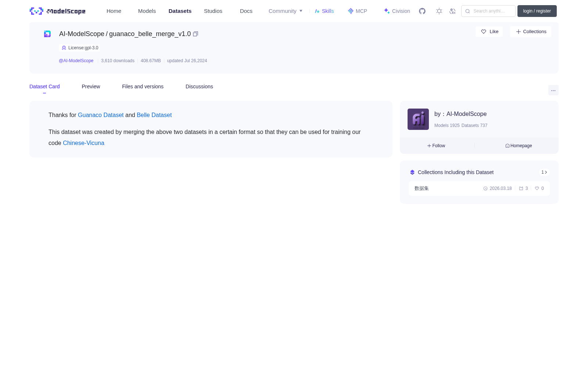
Task: Click the '3,610 downloads' text
Action: [118, 61]
